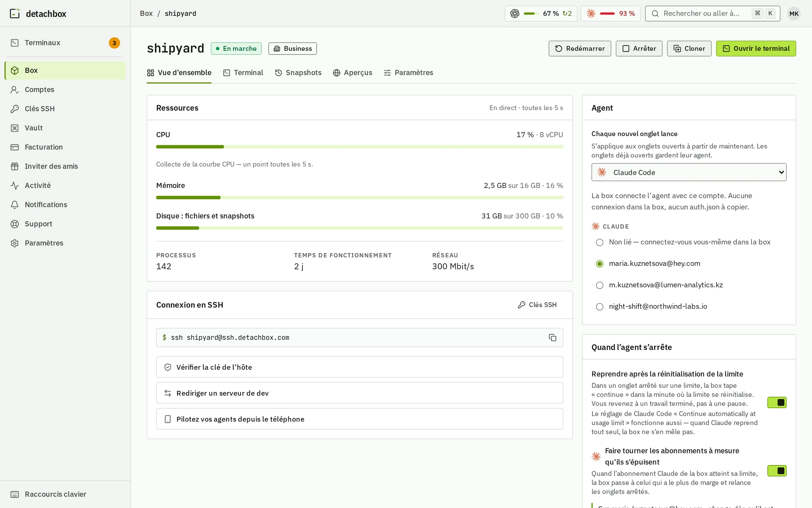
Task: Open Comptes in the sidebar
Action: point(65,89)
